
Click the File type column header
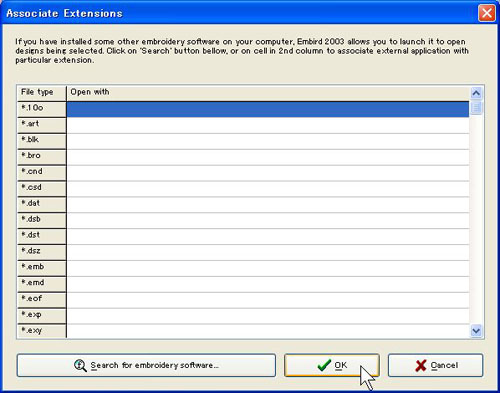coord(42,93)
